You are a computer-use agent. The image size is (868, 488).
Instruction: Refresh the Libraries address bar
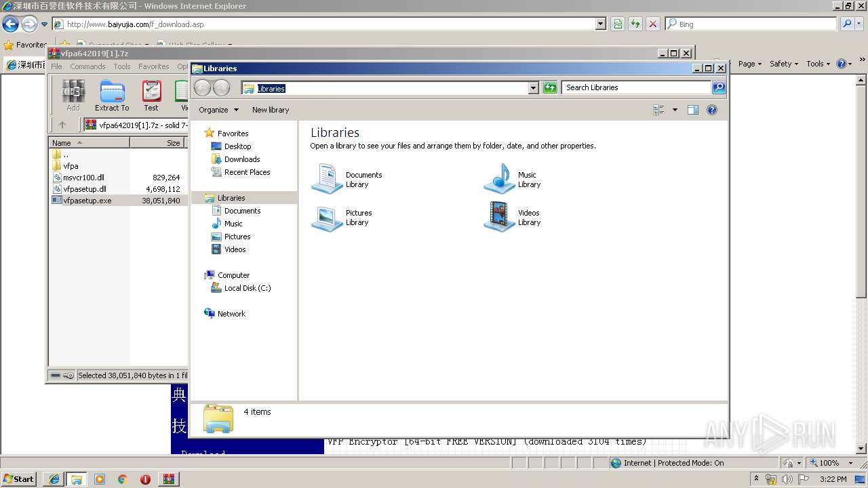click(x=550, y=87)
